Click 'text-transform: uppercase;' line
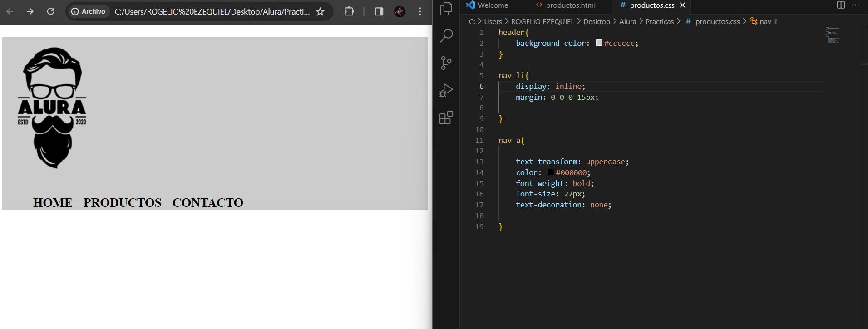The width and height of the screenshot is (868, 329). pos(572,162)
